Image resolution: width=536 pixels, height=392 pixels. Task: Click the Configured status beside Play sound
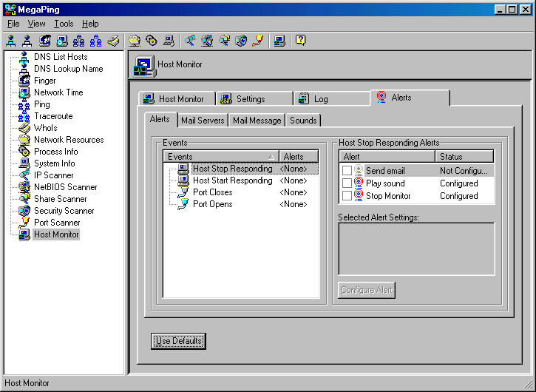pos(459,183)
